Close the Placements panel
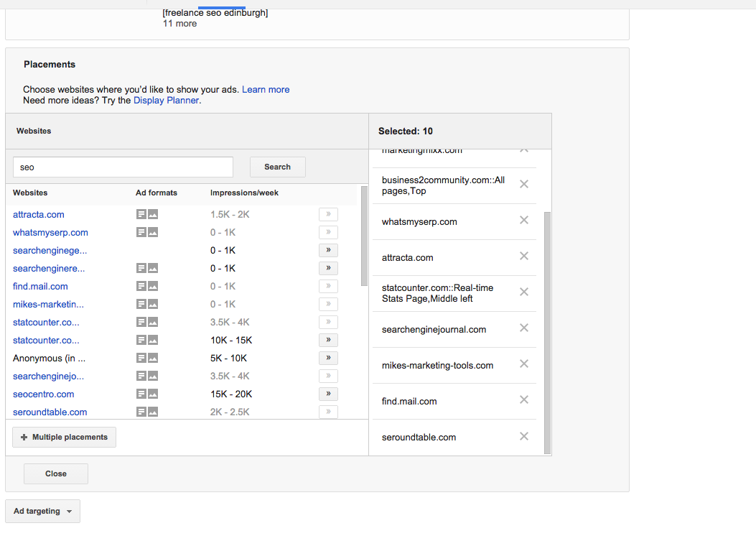This screenshot has width=756, height=536. pos(56,474)
